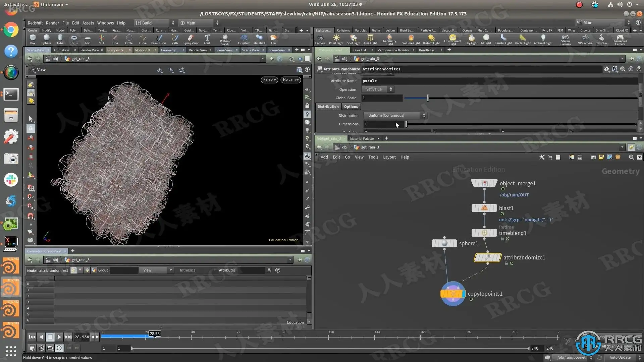The image size is (644, 362).
Task: Select the Torus shelf tool
Action: tap(74, 39)
